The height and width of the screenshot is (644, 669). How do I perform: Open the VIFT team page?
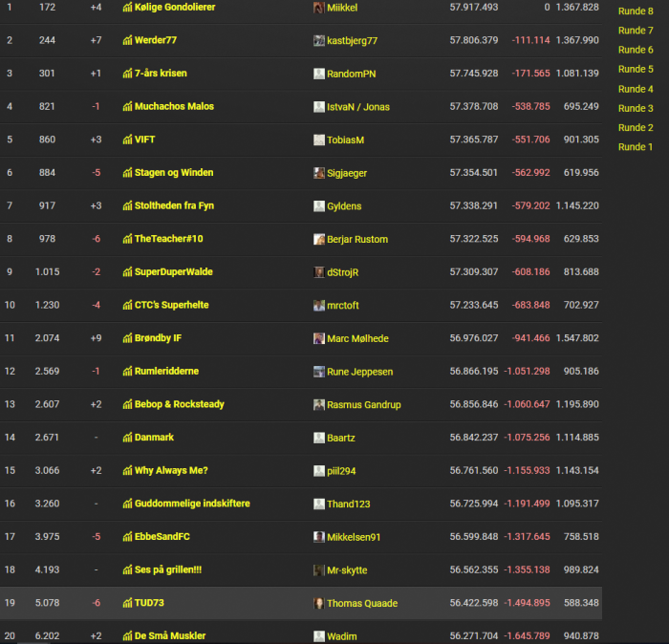pyautogui.click(x=144, y=140)
